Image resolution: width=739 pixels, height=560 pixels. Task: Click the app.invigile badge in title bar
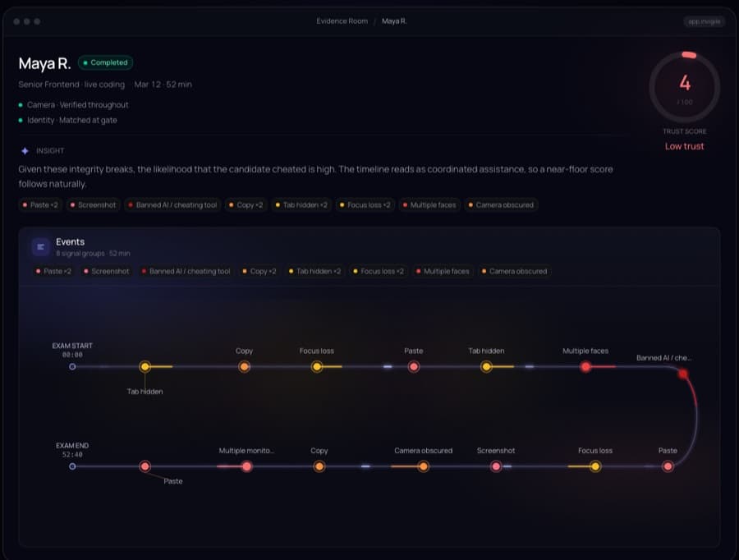point(705,21)
